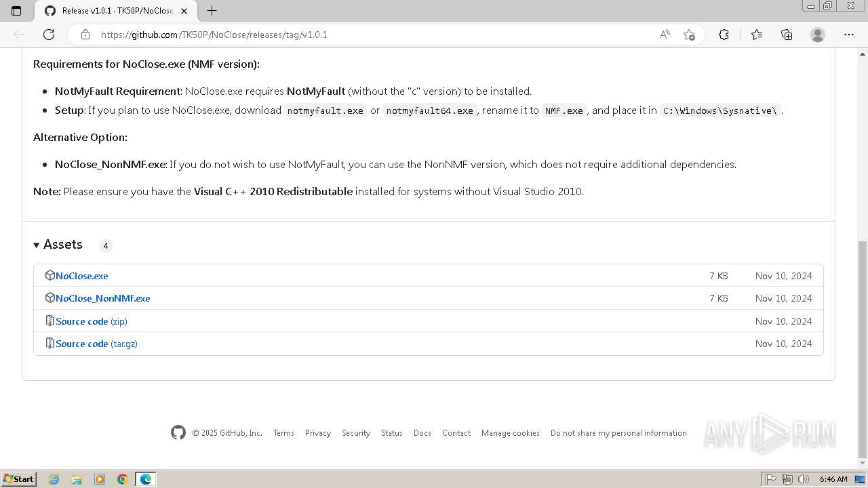Download Source code (tar.gz)
The width and height of the screenshot is (868, 488).
(97, 344)
